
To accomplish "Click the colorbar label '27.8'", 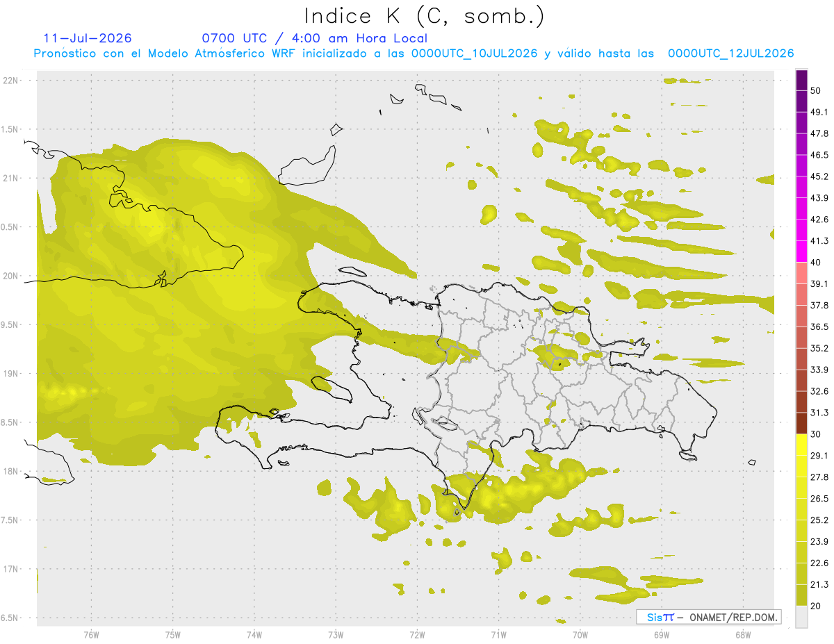I will click(819, 477).
